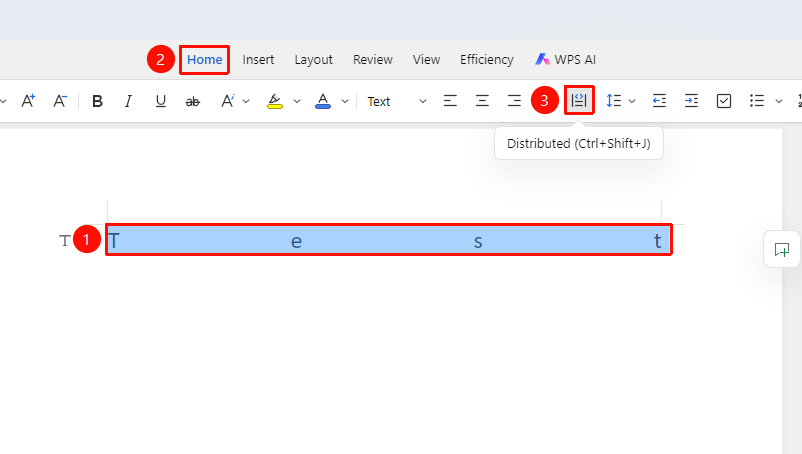
Task: Align text right
Action: point(514,101)
